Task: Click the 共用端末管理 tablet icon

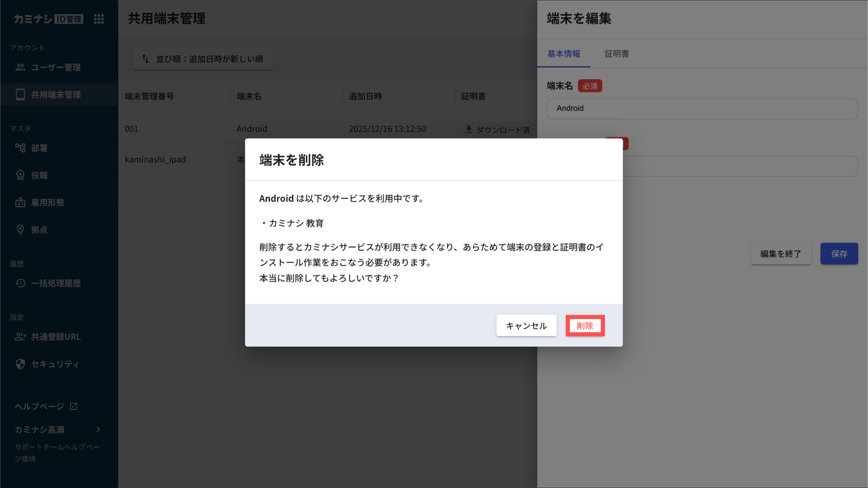Action: 20,95
